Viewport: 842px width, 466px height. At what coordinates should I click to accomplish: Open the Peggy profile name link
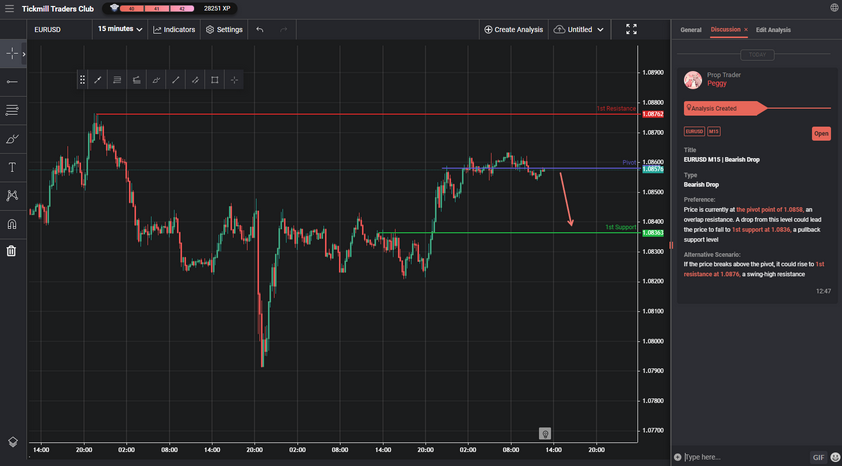click(717, 83)
